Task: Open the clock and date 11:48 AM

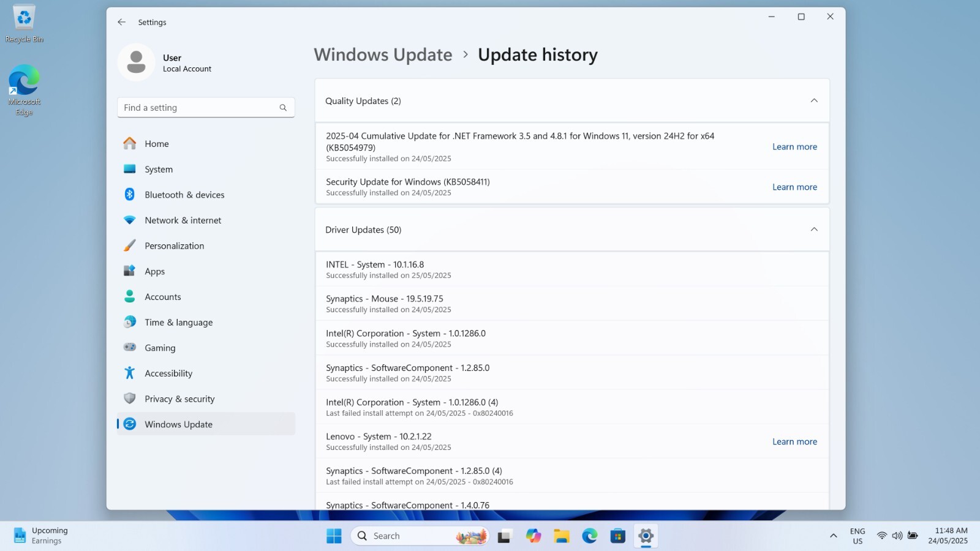Action: pos(948,536)
